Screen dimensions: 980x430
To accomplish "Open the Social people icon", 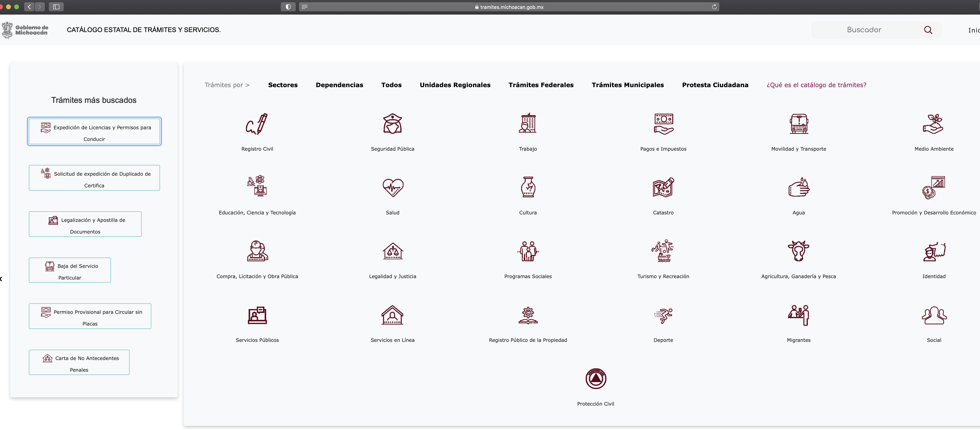I will [x=934, y=315].
